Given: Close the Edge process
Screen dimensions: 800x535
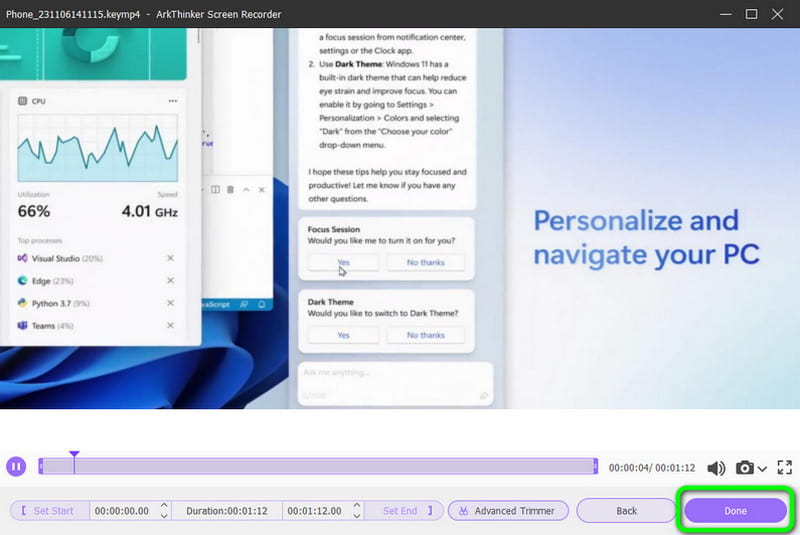Looking at the screenshot, I should pyautogui.click(x=170, y=281).
